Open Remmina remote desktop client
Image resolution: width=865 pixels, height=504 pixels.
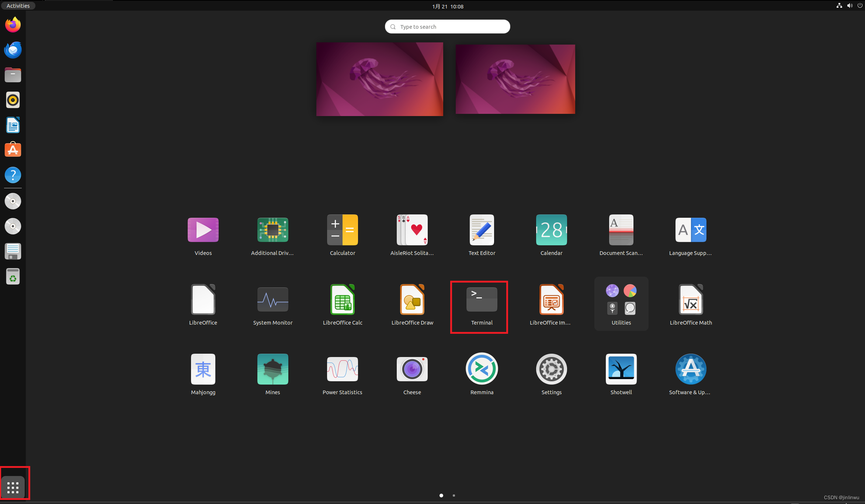tap(482, 369)
